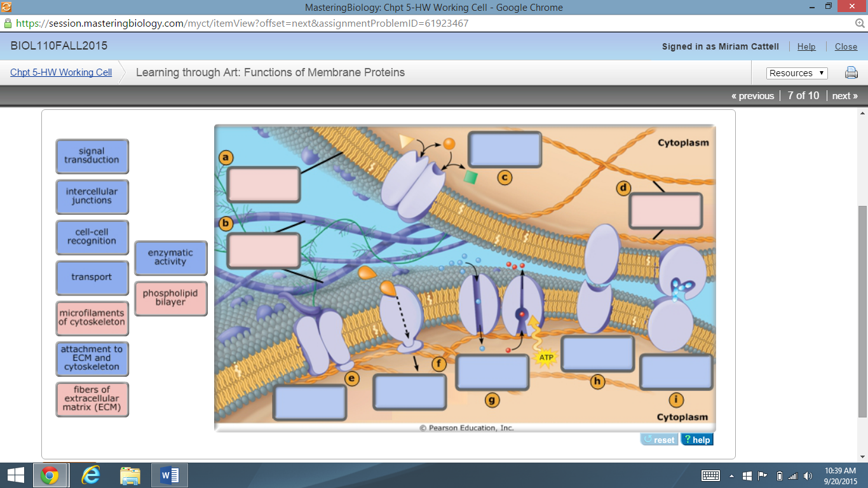The image size is (868, 488).
Task: Open the Chpt 5-HW Working Cell breadcrumb
Action: 61,72
